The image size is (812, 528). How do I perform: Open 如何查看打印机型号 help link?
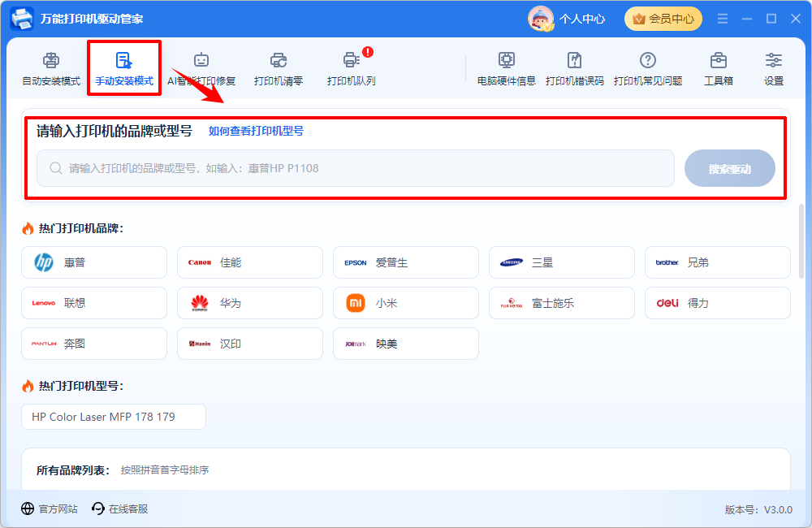coord(256,131)
